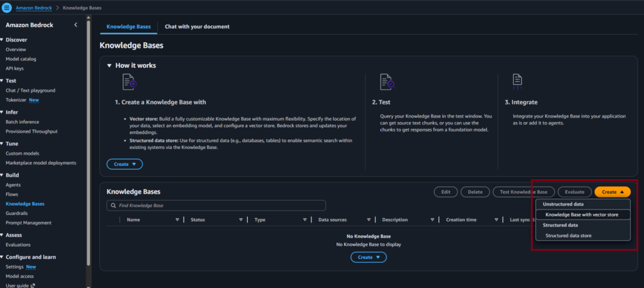The height and width of the screenshot is (288, 644).
Task: Collapse the Discover sidebar section
Action: click(x=3, y=40)
